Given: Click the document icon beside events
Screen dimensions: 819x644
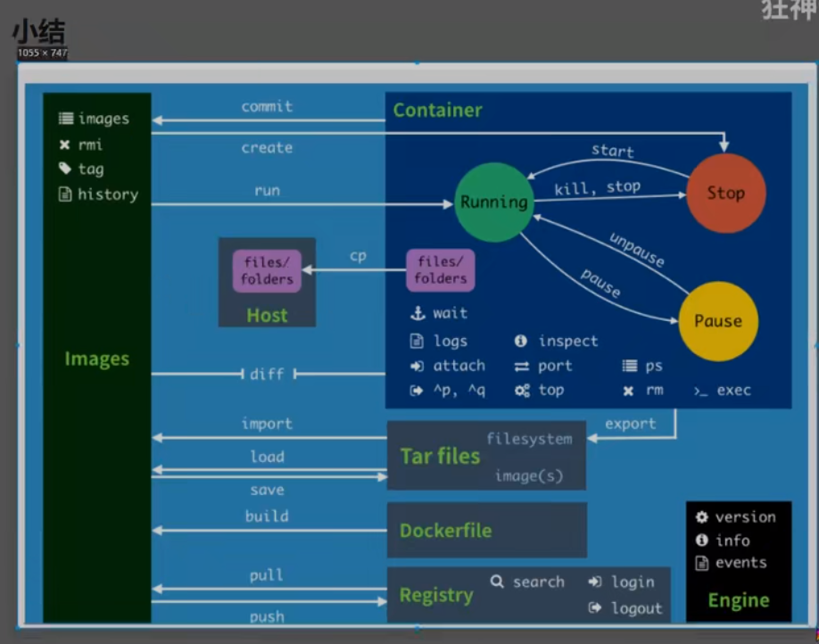Looking at the screenshot, I should coord(702,563).
